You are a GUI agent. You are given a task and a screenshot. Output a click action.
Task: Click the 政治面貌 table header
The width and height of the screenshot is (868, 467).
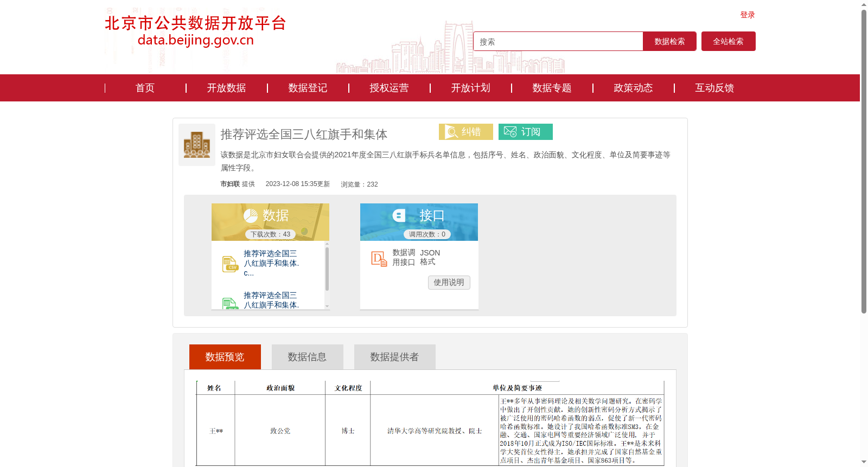tap(280, 388)
